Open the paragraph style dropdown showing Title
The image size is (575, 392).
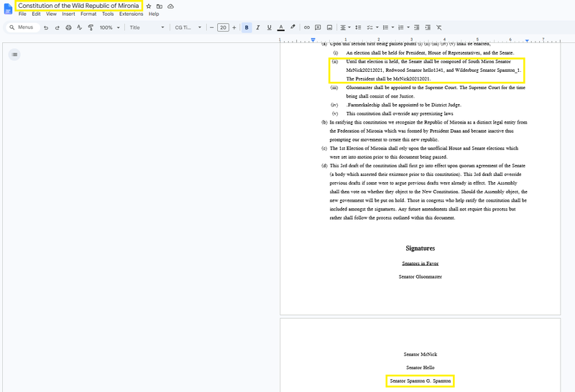pos(147,27)
